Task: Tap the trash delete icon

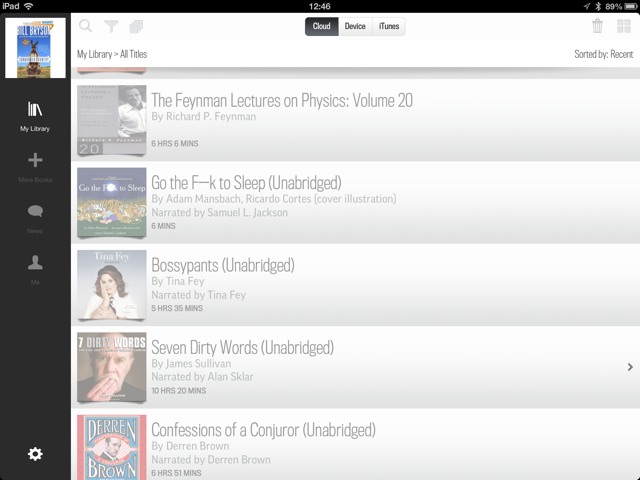Action: pos(597,27)
